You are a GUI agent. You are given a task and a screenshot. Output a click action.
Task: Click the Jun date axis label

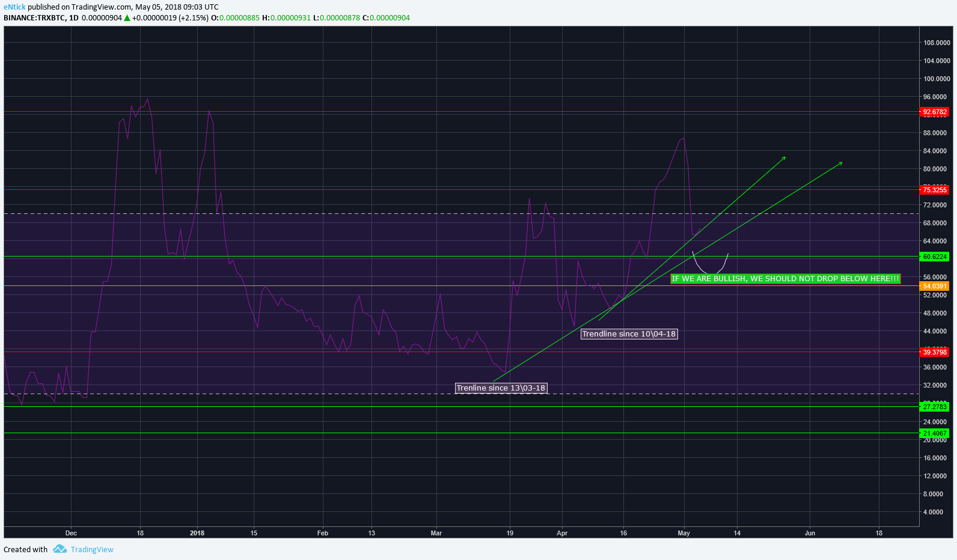tap(810, 533)
